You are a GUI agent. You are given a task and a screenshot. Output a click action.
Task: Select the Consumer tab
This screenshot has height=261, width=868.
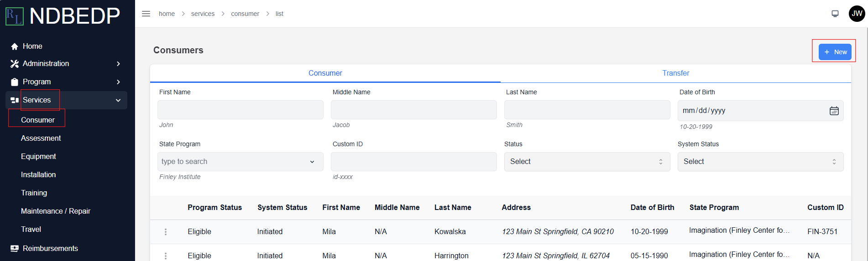[325, 73]
